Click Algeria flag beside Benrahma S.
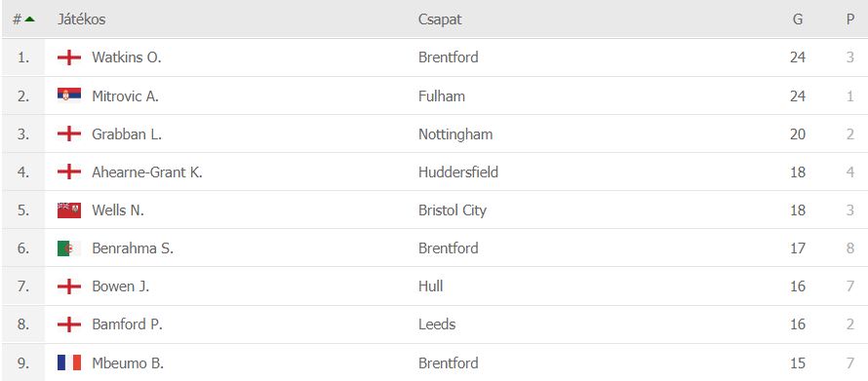Screen dimensions: 868x381 (69, 248)
